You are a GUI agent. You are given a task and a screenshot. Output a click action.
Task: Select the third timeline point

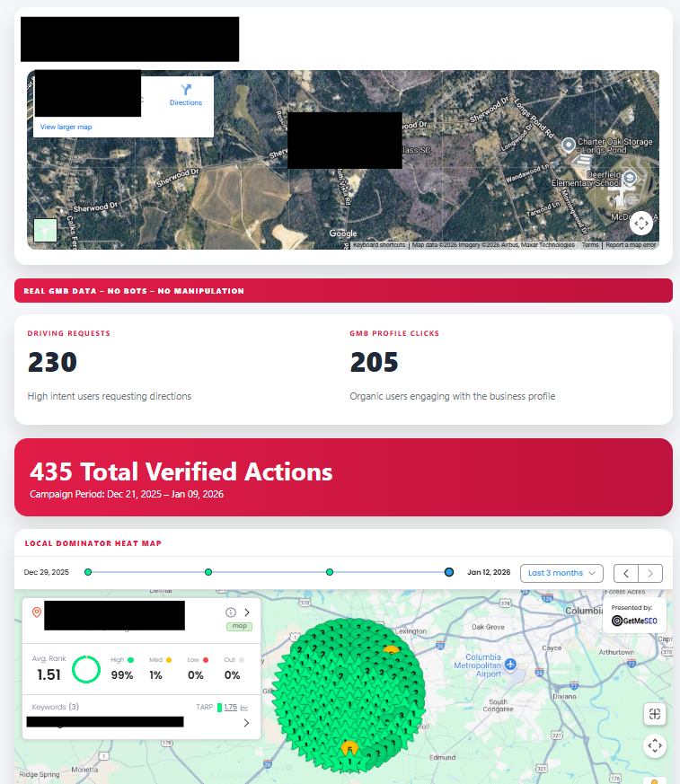coord(330,572)
